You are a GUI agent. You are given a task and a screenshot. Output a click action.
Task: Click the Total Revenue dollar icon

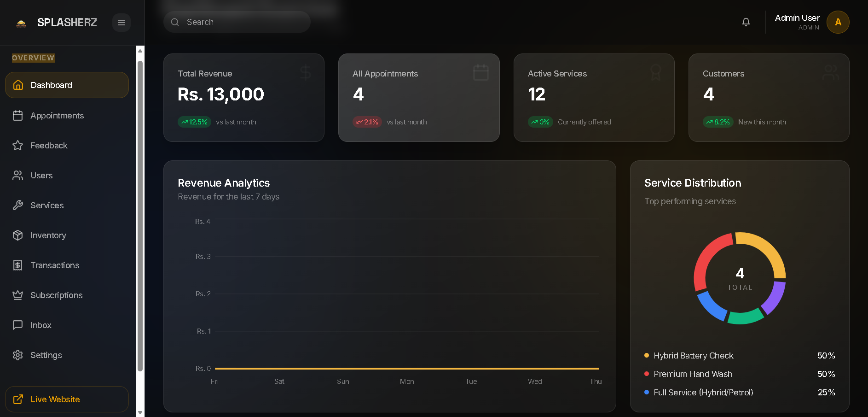point(306,73)
